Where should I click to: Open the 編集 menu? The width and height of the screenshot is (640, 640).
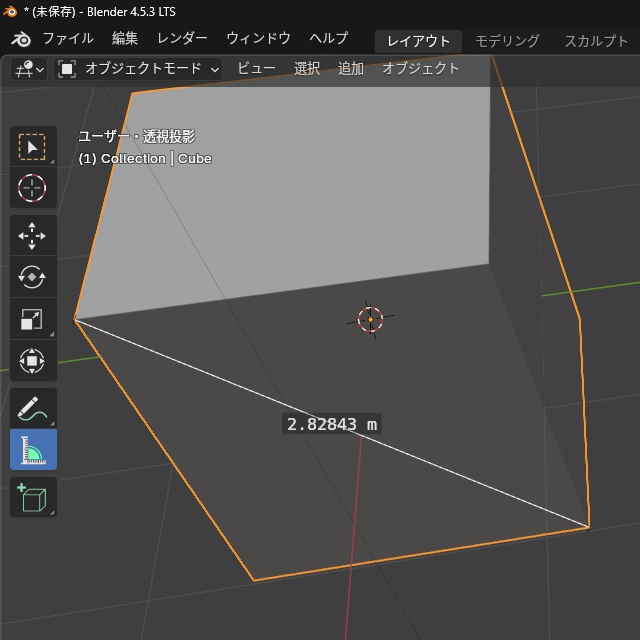125,38
